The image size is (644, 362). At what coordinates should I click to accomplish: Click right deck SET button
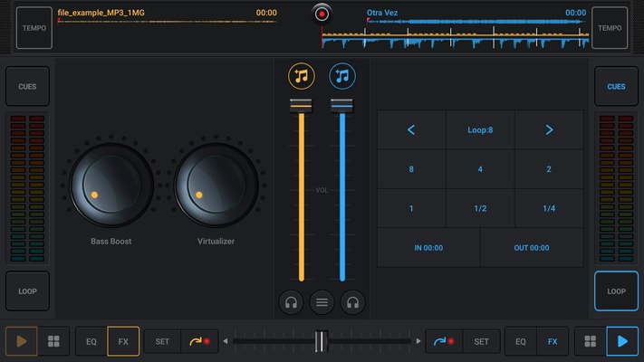pyautogui.click(x=481, y=341)
